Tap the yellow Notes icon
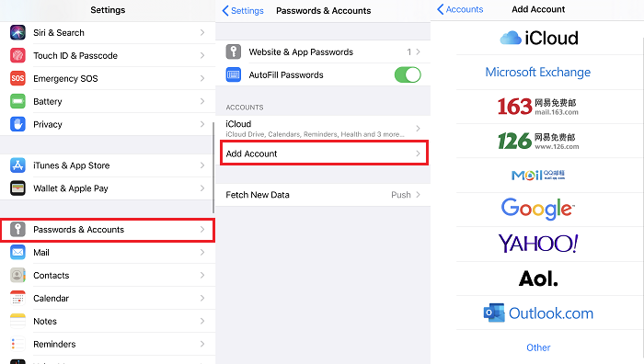The height and width of the screenshot is (364, 644). 17,322
